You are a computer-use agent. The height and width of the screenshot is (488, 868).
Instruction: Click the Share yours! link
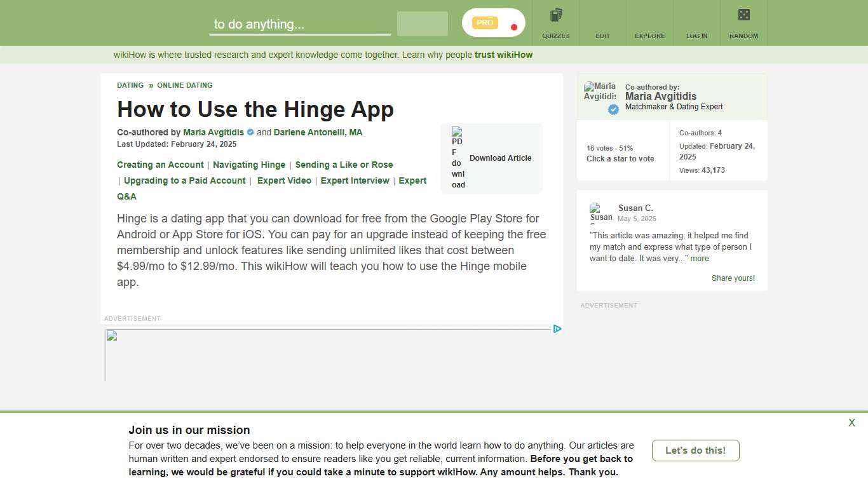[x=733, y=278]
